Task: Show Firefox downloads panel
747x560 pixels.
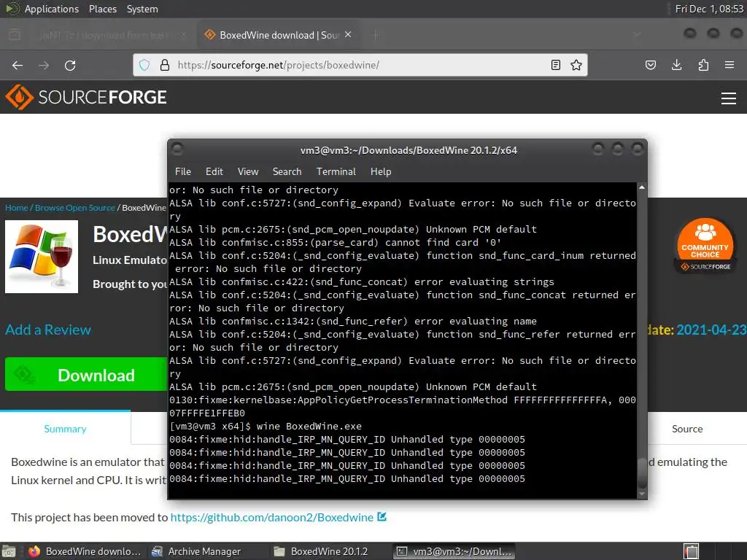Action: point(676,65)
